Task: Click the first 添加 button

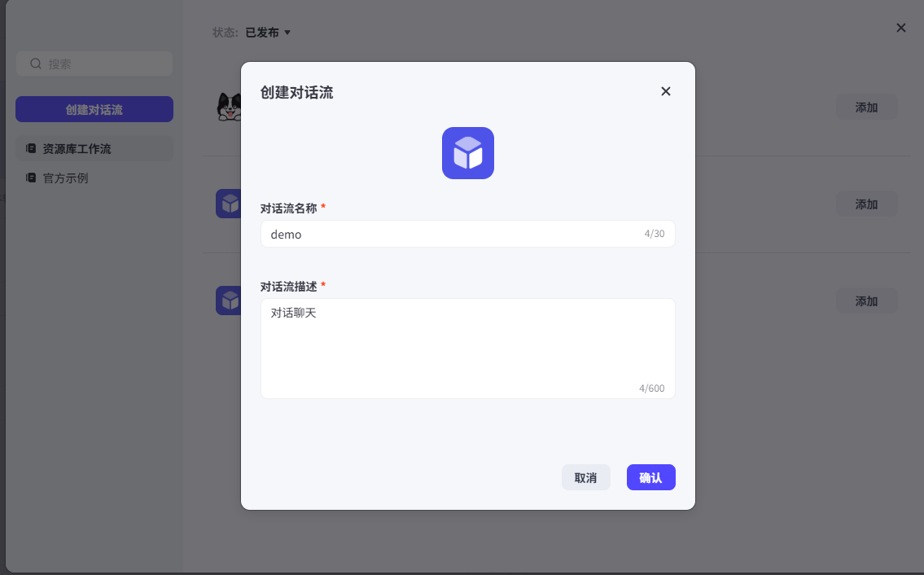Action: pos(866,108)
